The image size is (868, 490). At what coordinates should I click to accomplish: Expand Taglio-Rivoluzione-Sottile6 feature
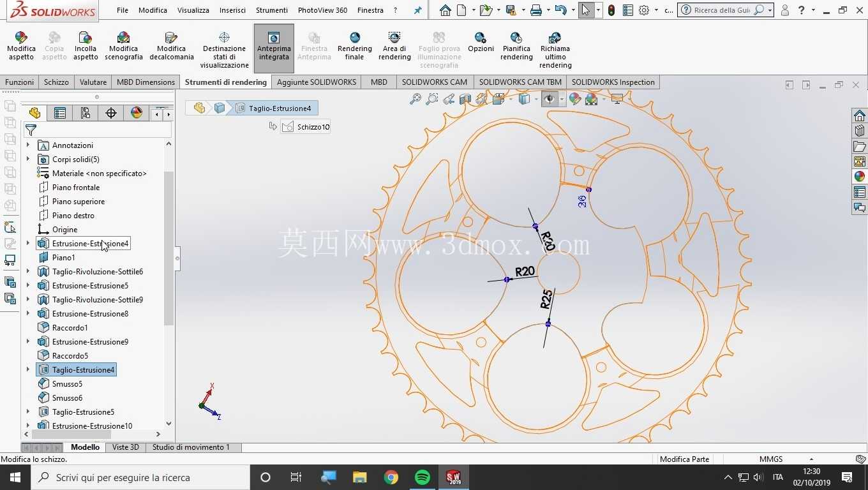click(27, 272)
